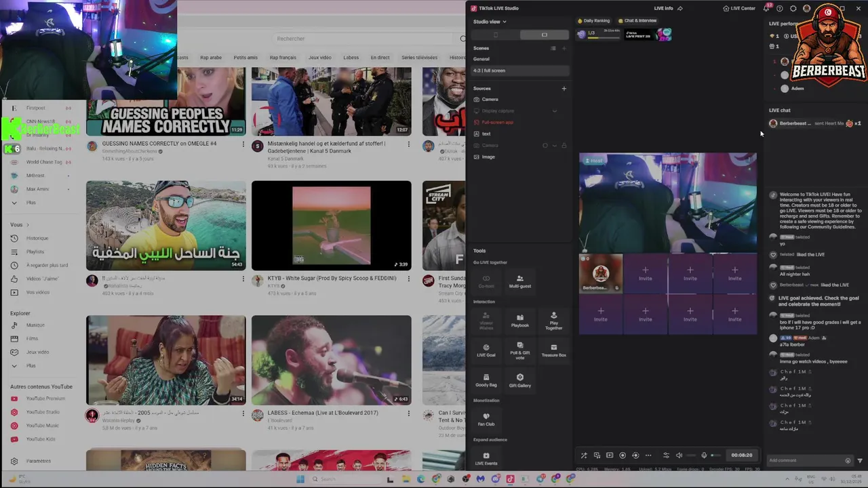This screenshot has width=868, height=488.
Task: Toggle the lock on the hidden Camera source
Action: (x=564, y=145)
